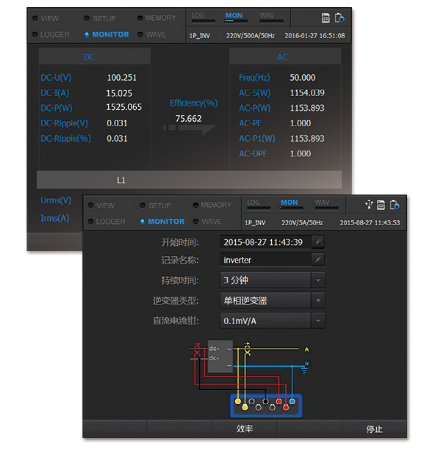
Task: Click the SD card icon in the front window
Action: (381, 205)
